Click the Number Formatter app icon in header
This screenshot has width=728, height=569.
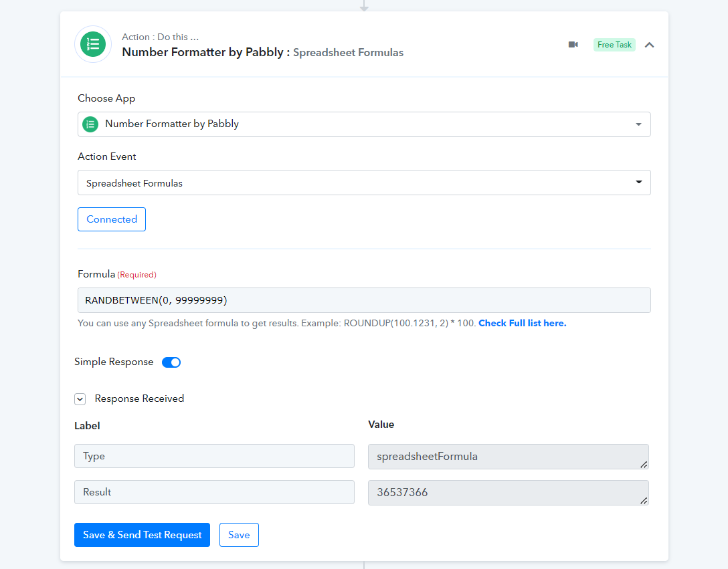tap(93, 45)
